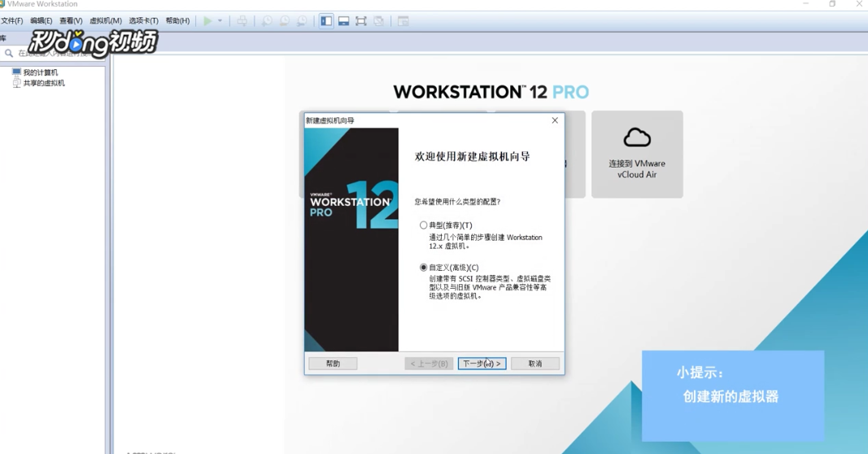868x454 pixels.
Task: Open the 选项卡(T) menu
Action: click(143, 21)
